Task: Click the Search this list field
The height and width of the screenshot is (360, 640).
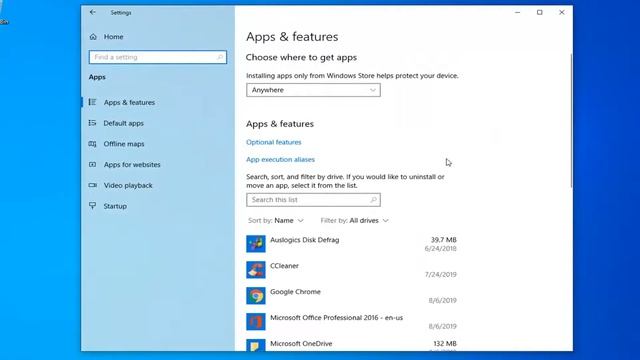Action: click(x=313, y=200)
